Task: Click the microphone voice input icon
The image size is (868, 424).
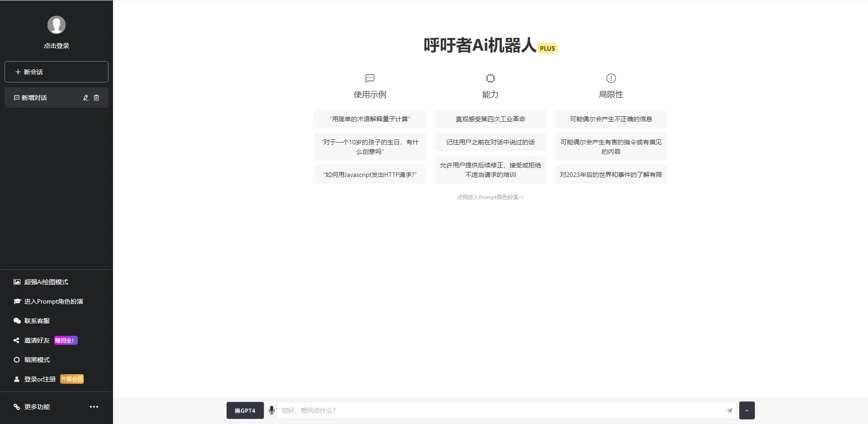Action: coord(271,410)
